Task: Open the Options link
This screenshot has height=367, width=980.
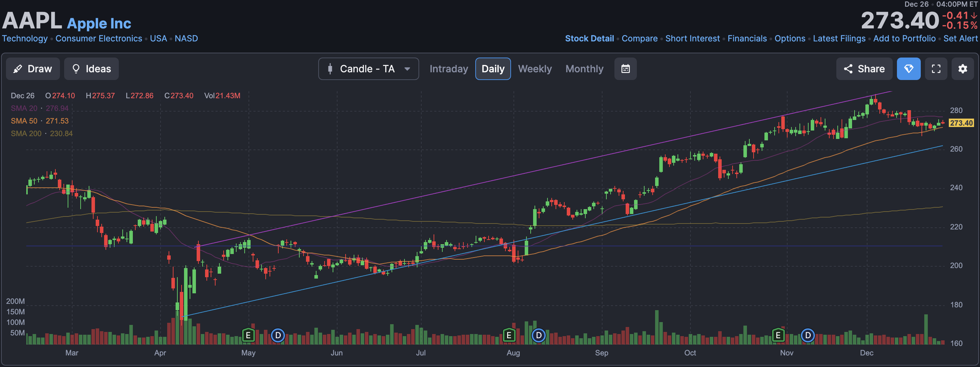Action: click(x=790, y=39)
